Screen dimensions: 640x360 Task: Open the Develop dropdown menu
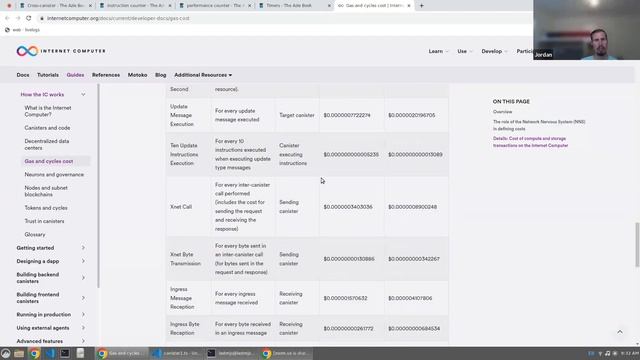[494, 51]
